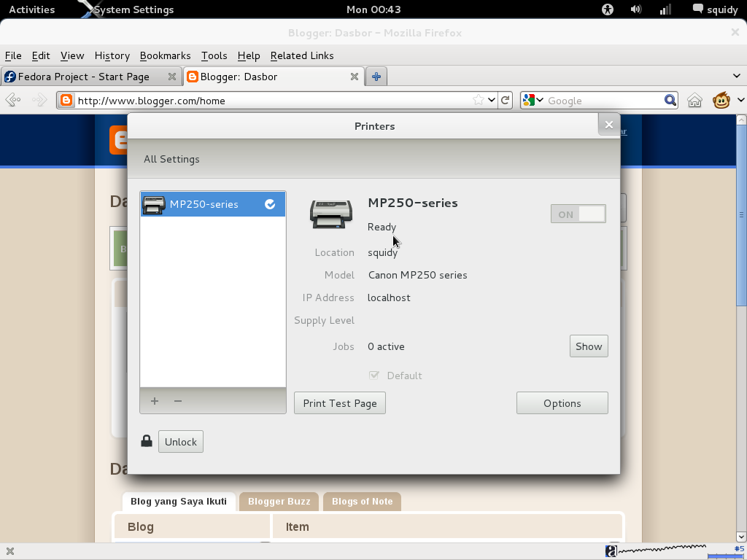Viewport: 747px width, 560px height.
Task: Bookmark page with the star icon
Action: [x=479, y=100]
